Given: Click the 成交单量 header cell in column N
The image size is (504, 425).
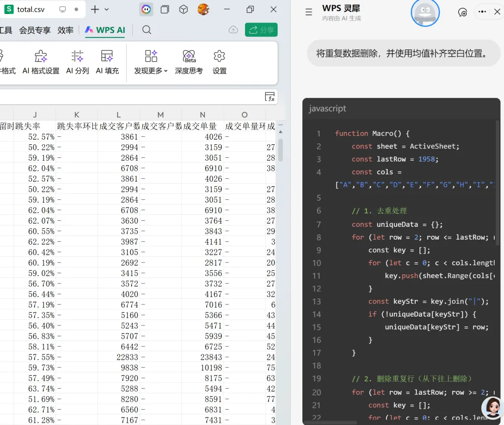Looking at the screenshot, I should tap(203, 126).
